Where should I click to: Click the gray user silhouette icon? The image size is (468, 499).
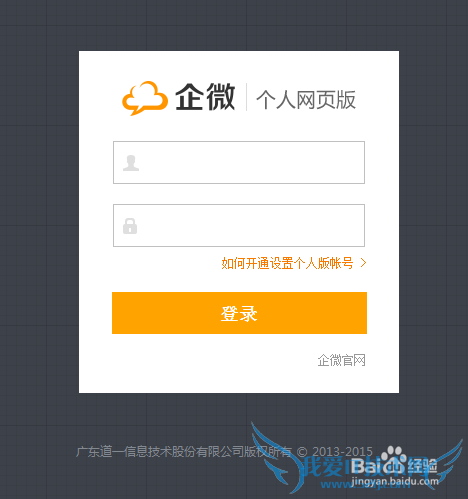pos(131,163)
